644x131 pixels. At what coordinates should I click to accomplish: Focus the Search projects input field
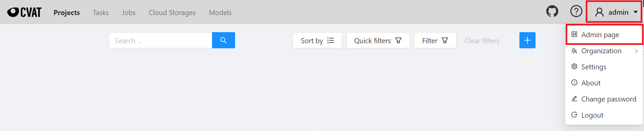coord(160,40)
